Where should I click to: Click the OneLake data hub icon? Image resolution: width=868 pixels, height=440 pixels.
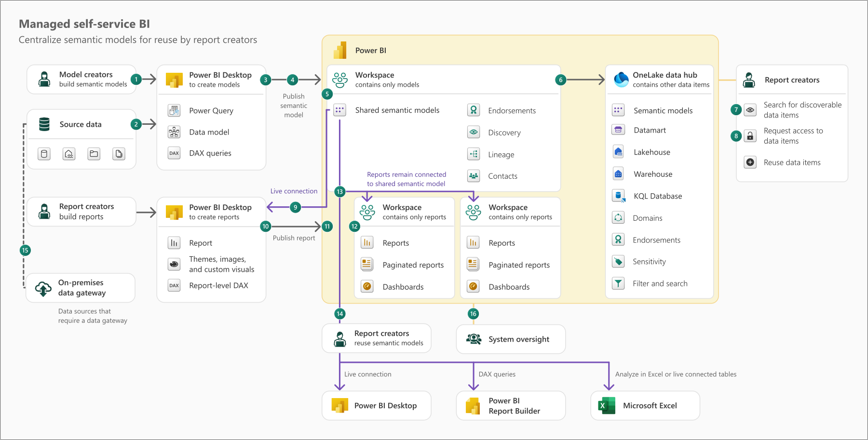(621, 80)
